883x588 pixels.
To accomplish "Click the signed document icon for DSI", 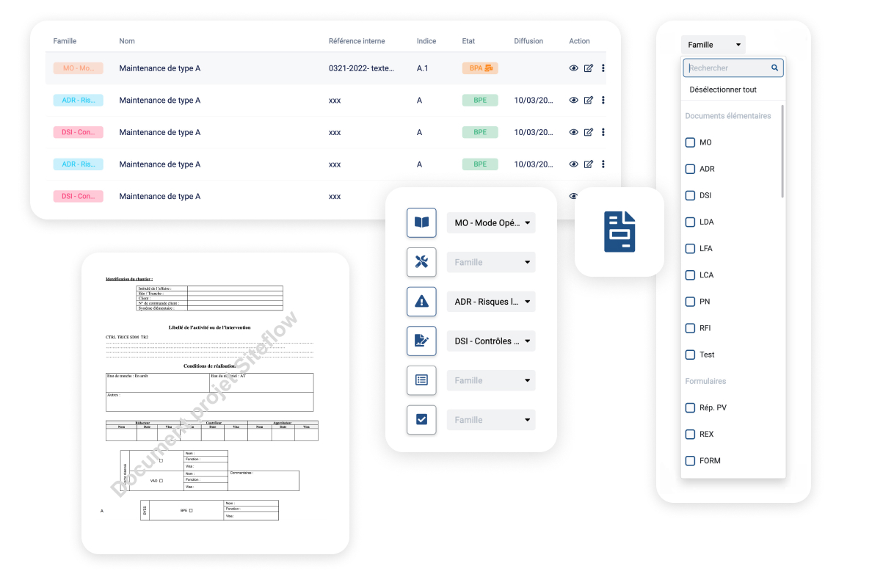I will click(421, 341).
